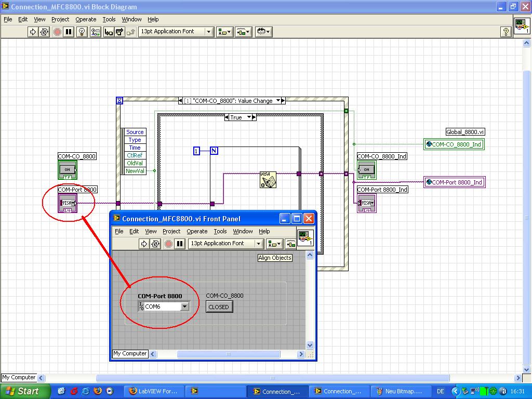
Task: Expand the True case selector dropdown
Action: 249,117
